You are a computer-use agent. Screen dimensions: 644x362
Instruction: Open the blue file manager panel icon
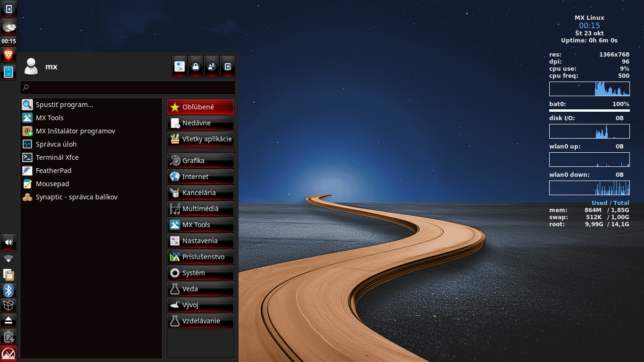(8, 72)
